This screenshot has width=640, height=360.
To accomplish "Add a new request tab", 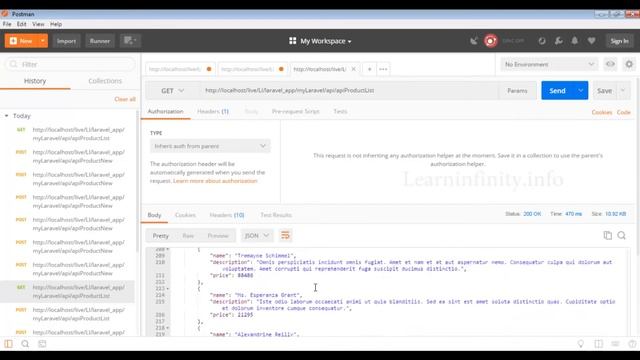I will pyautogui.click(x=369, y=69).
